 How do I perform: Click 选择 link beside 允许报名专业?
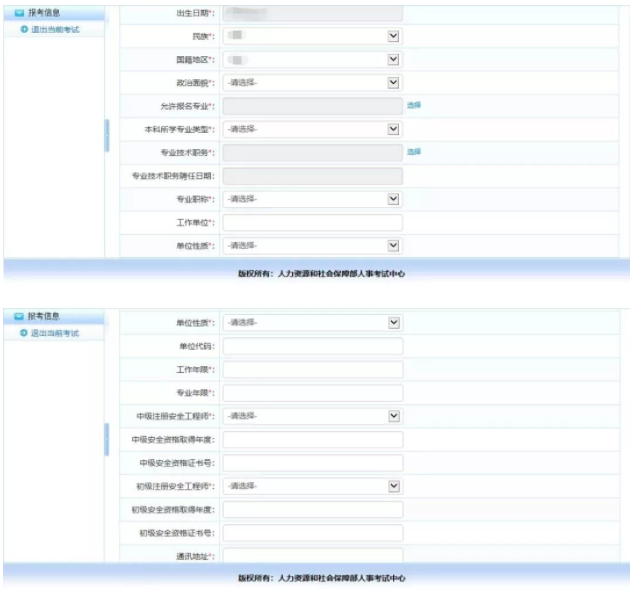(x=414, y=105)
